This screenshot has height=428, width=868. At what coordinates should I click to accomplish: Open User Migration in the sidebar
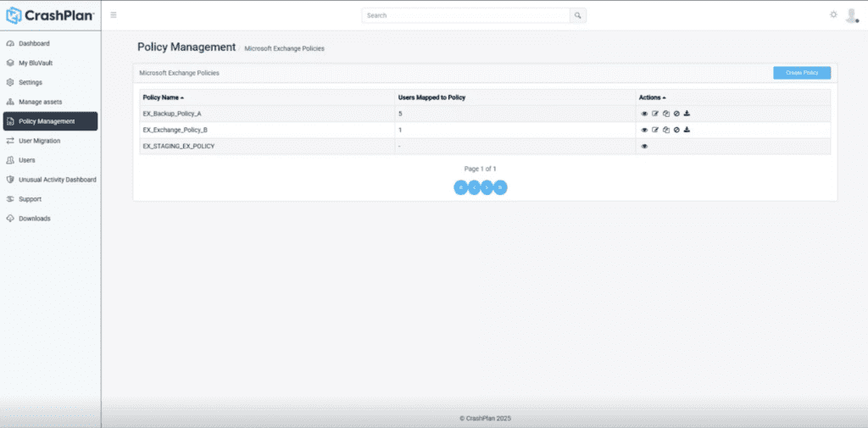click(50, 141)
